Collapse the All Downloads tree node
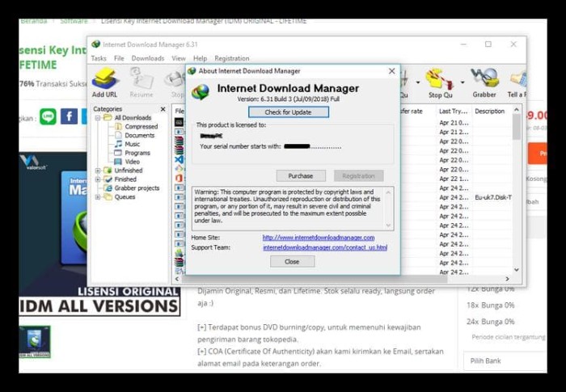 point(98,118)
